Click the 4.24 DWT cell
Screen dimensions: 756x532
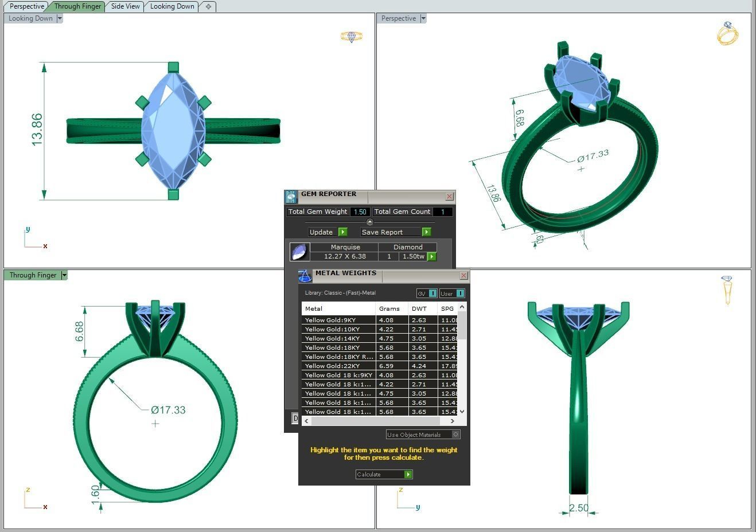(423, 366)
